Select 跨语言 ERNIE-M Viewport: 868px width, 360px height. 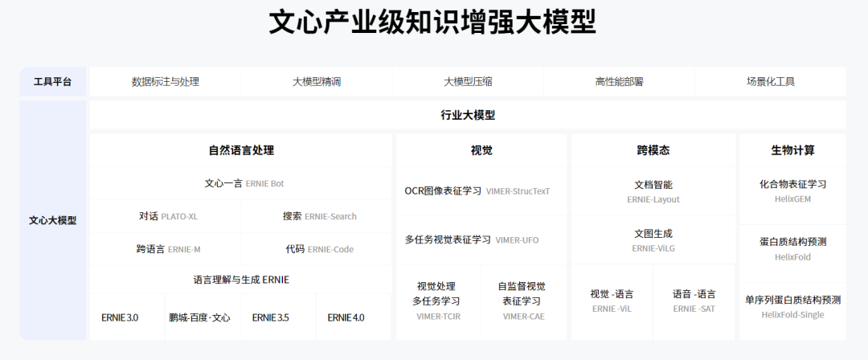165,249
